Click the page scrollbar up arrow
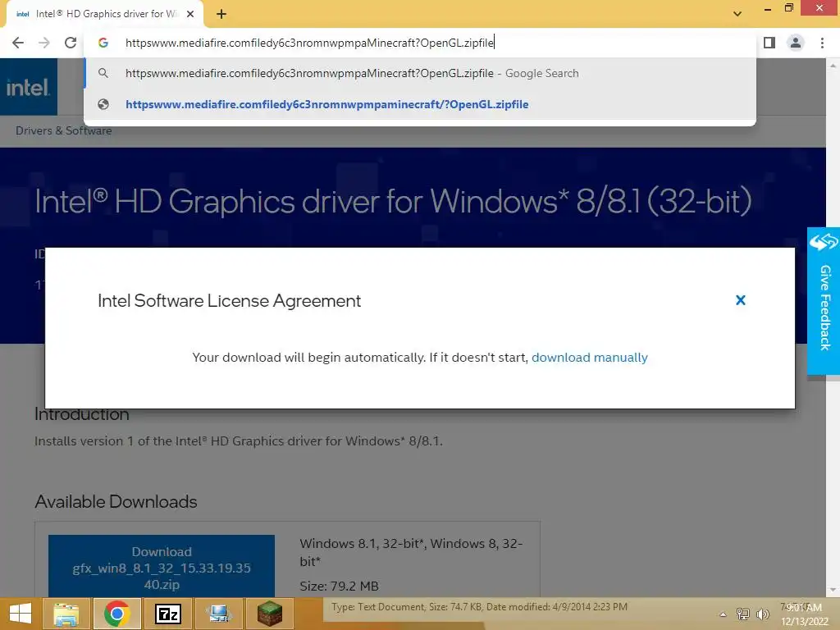The image size is (840, 630). pyautogui.click(x=832, y=65)
